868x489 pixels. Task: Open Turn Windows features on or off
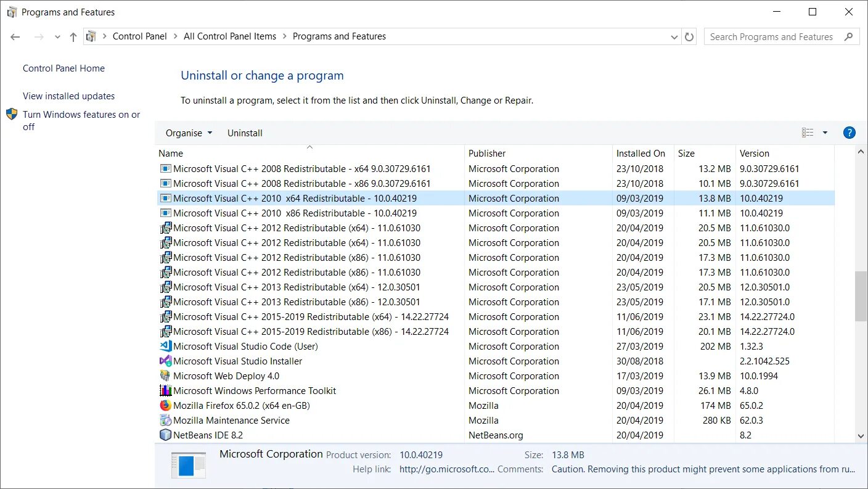pos(81,121)
